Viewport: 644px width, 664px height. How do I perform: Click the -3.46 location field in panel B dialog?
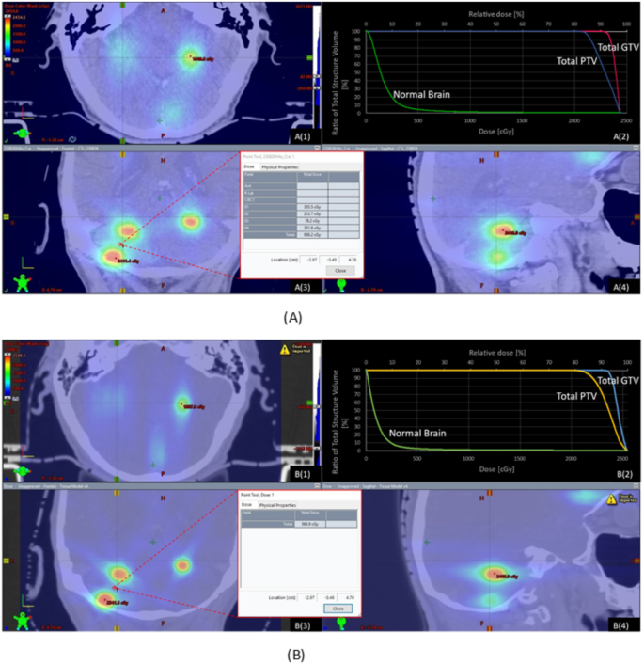(327, 597)
